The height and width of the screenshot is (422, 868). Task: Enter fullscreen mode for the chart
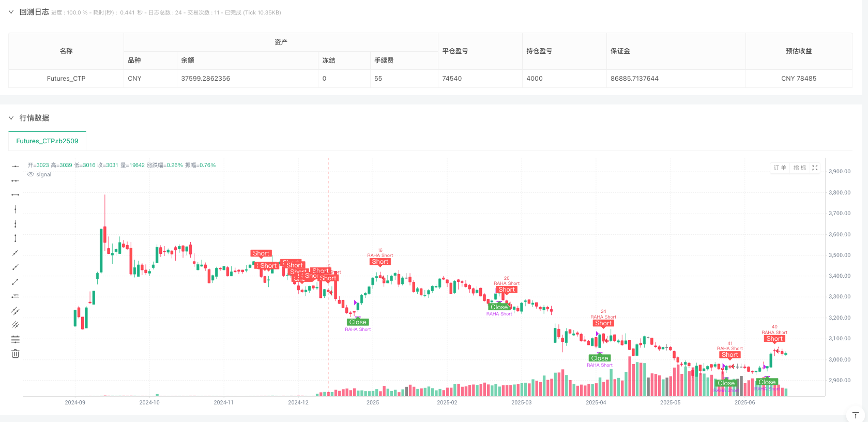coord(815,168)
